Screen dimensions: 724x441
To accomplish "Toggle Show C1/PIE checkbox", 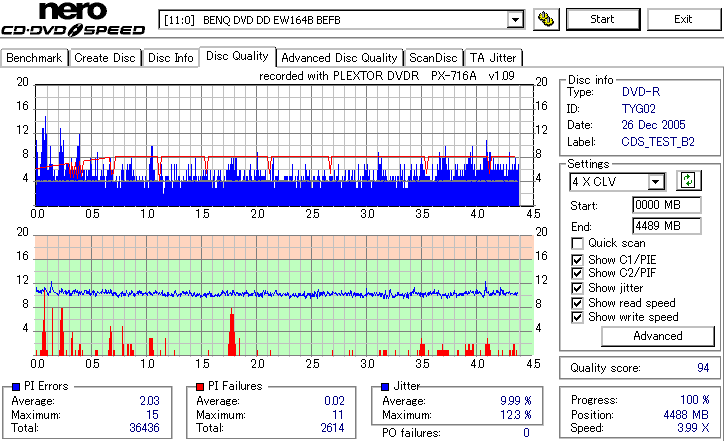I will click(x=577, y=260).
